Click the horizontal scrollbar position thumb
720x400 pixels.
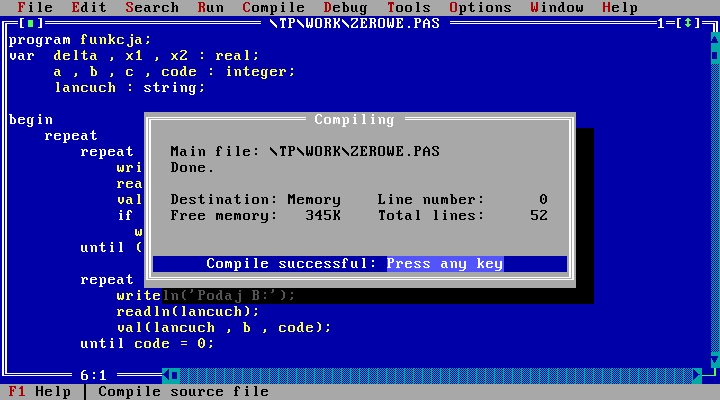coord(172,375)
